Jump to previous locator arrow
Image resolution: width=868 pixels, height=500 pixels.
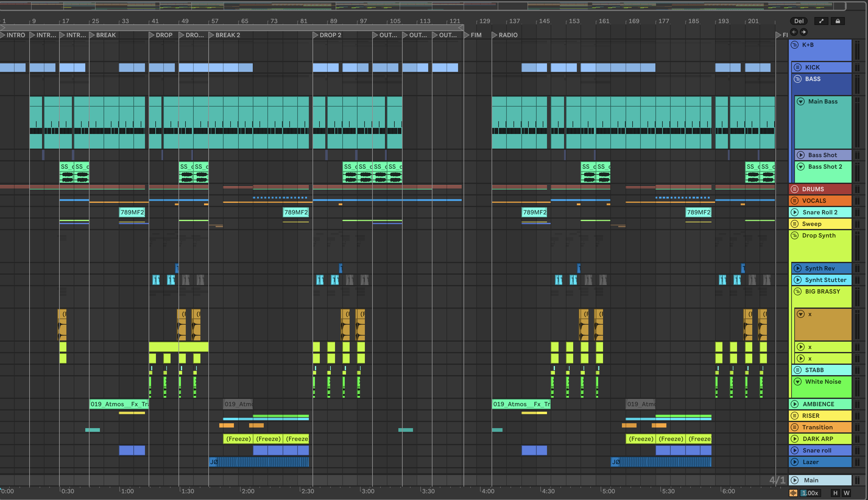point(794,32)
